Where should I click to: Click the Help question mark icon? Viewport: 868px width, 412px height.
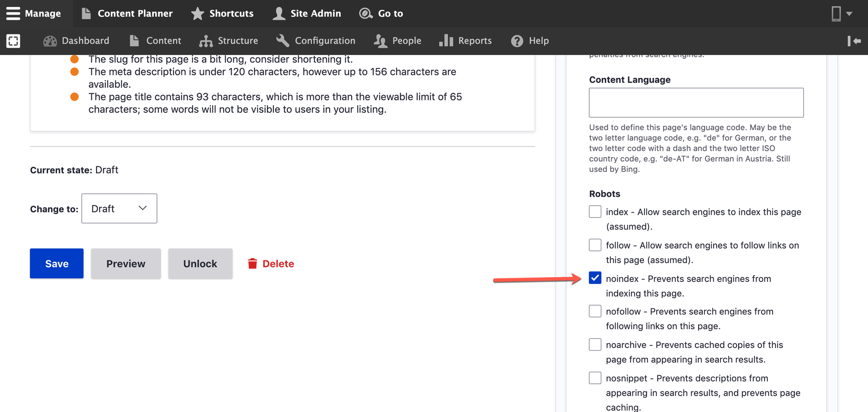(517, 41)
